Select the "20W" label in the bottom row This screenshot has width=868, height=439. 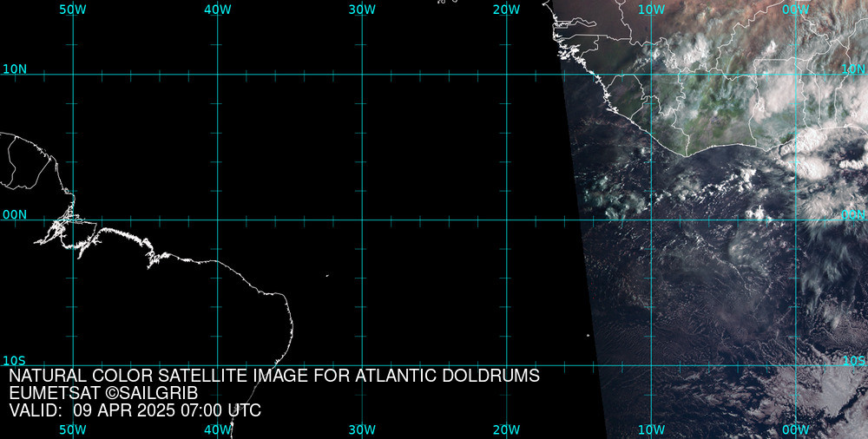point(507,429)
